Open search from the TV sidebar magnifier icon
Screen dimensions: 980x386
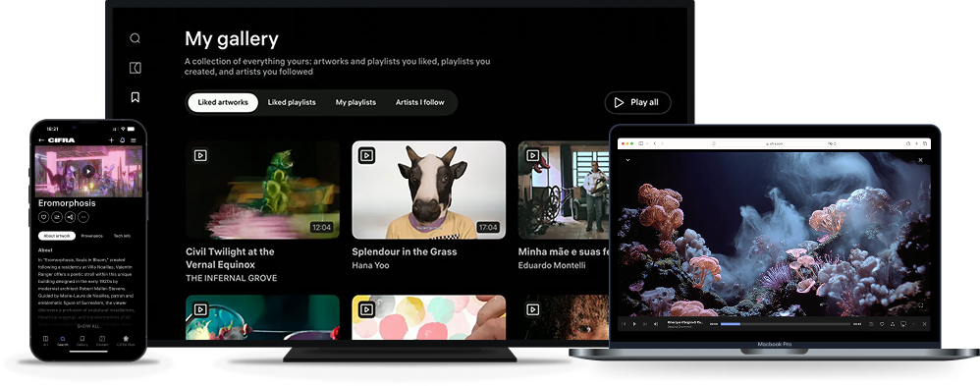(135, 38)
